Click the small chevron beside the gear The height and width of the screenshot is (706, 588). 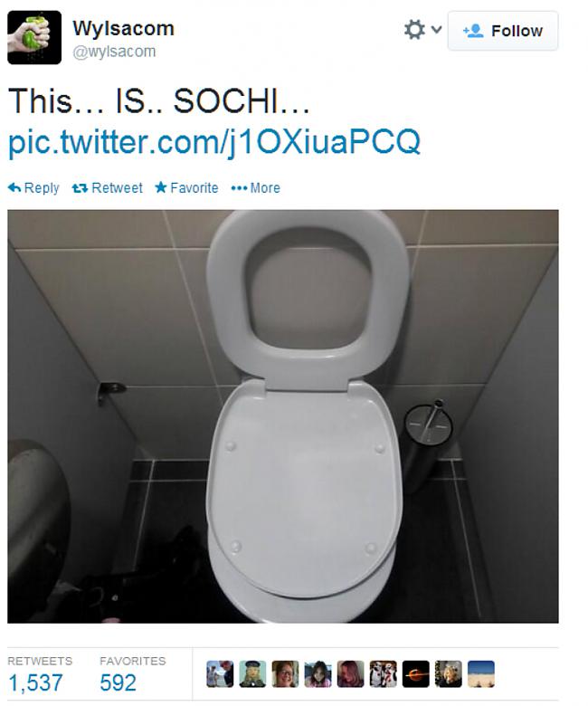(436, 30)
